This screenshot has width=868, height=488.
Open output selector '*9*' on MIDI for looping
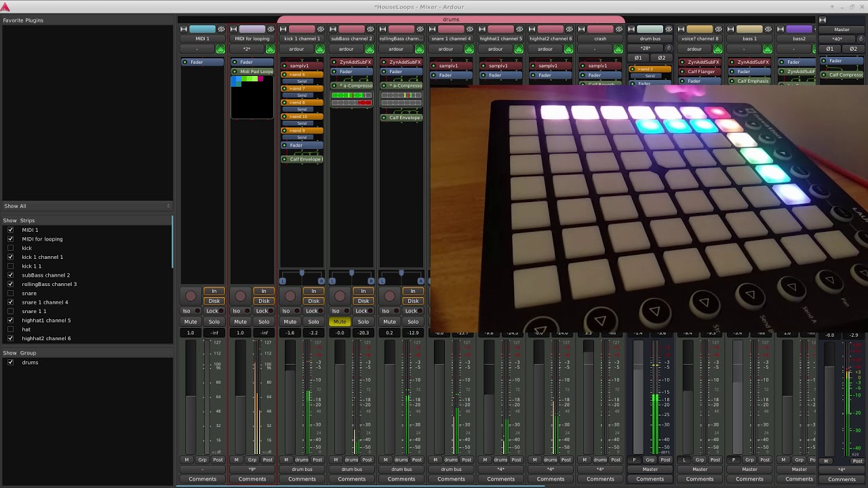[x=252, y=469]
